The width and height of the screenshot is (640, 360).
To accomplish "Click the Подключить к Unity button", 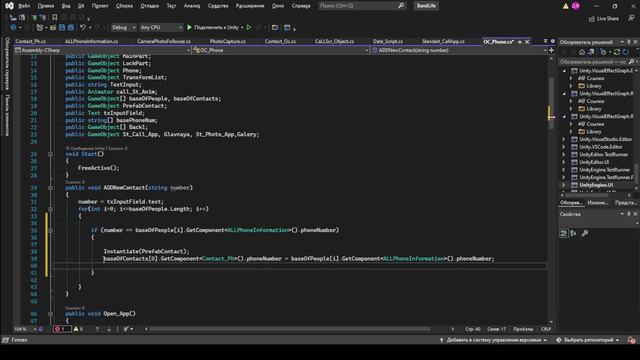I will click(x=216, y=27).
